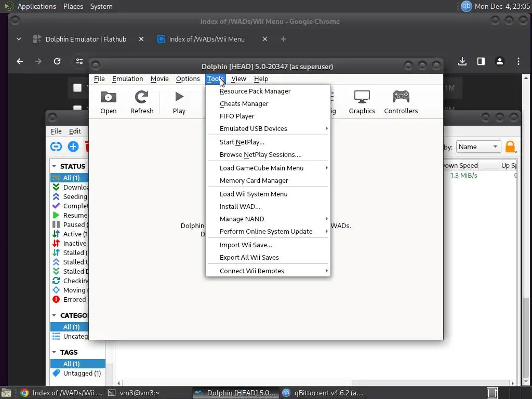Click the Chrome profile icon
The width and height of the screenshot is (532, 399).
click(499, 61)
